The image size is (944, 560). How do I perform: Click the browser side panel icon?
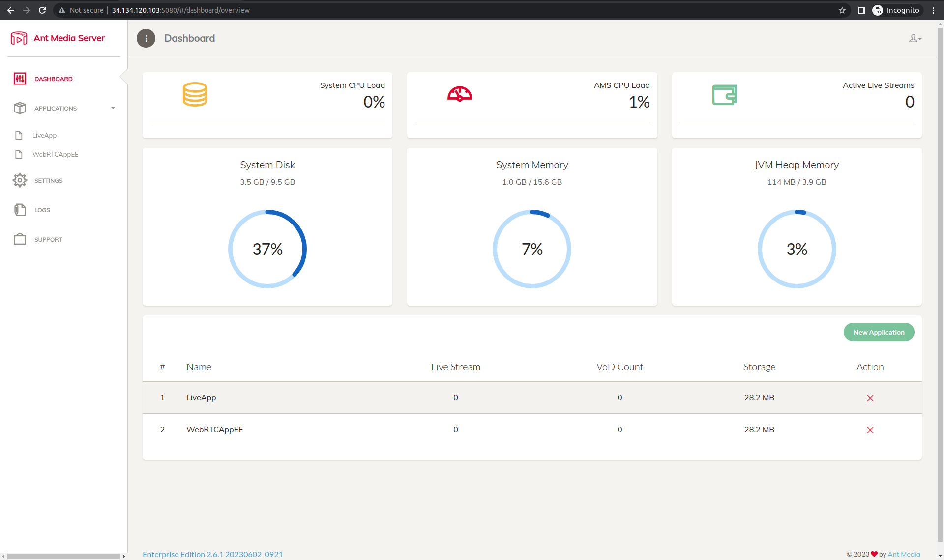861,10
